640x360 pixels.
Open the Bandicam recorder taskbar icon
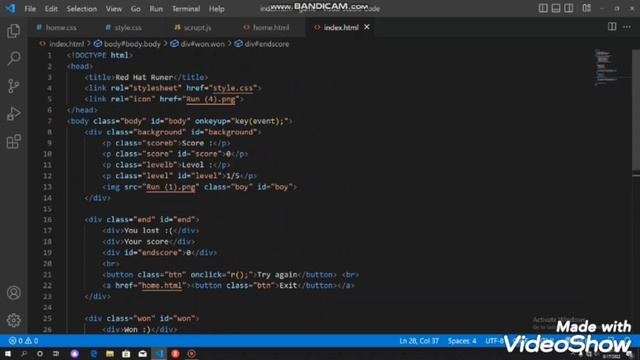(191, 354)
